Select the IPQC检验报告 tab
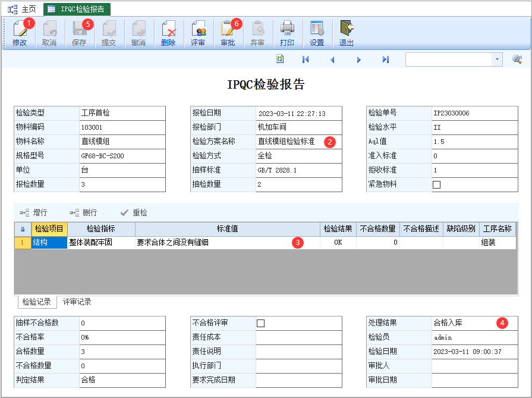 click(77, 9)
